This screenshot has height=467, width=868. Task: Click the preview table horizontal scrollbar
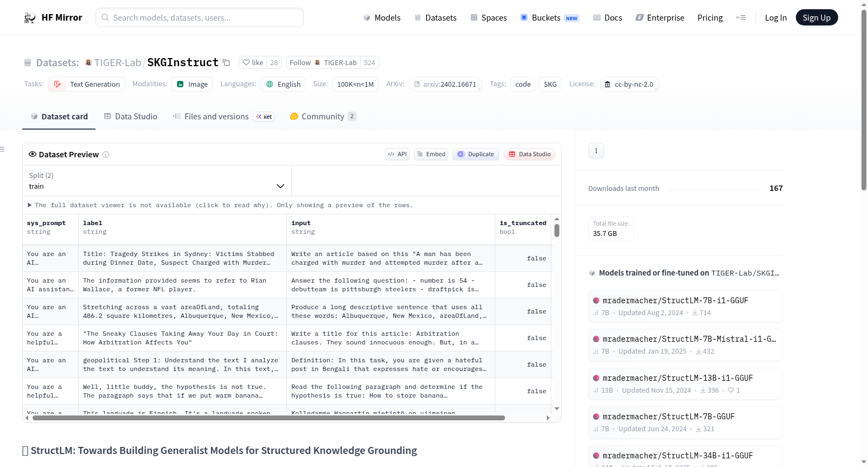point(269,418)
